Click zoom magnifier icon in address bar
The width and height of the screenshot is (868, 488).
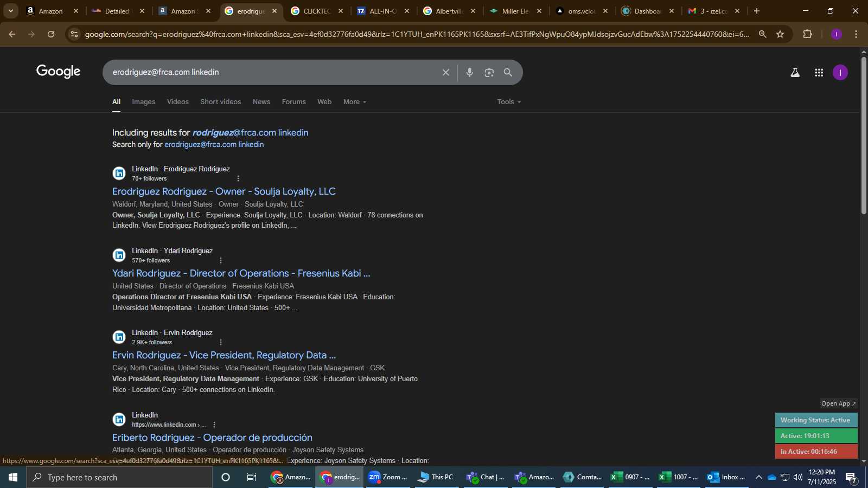point(762,34)
